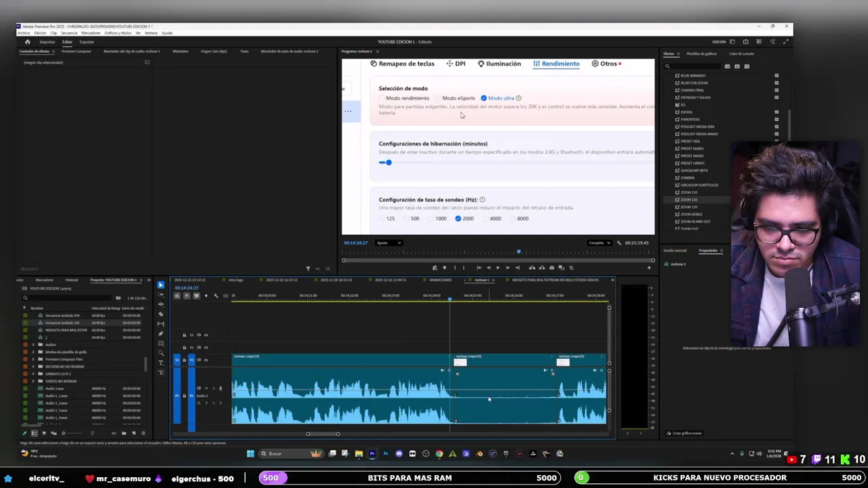Viewport: 868px width, 488px height.
Task: Click the timeline wrench display settings icon
Action: coord(216,296)
